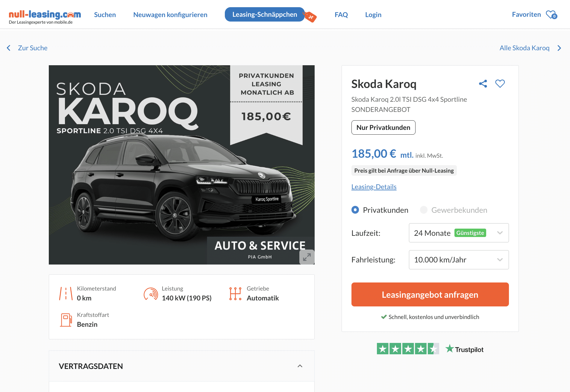570x392 pixels.
Task: Expand the car image to fullscreen
Action: (307, 257)
